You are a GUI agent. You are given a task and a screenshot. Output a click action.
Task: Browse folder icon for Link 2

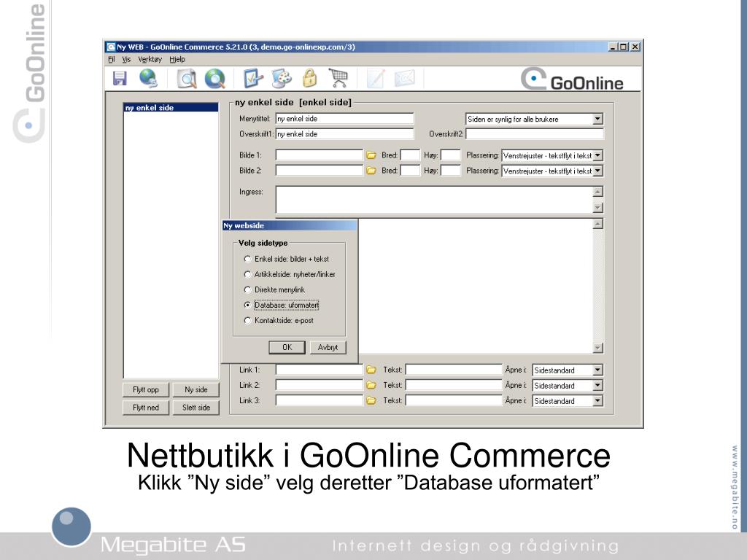tap(371, 385)
